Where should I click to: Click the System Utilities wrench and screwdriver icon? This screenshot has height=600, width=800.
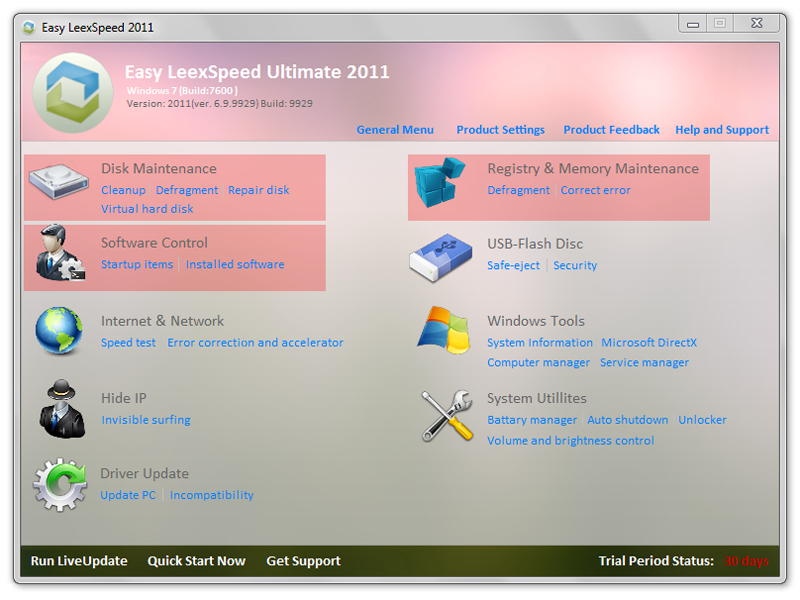coord(447,416)
